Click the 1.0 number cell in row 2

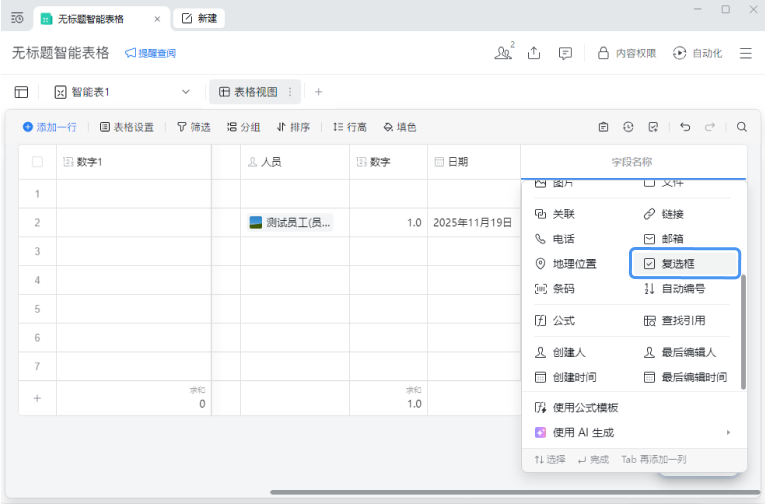click(389, 222)
